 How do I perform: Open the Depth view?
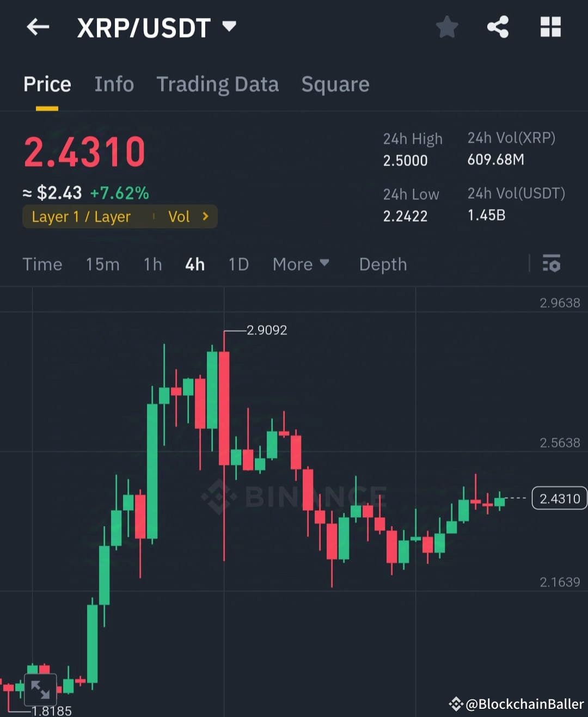[383, 264]
